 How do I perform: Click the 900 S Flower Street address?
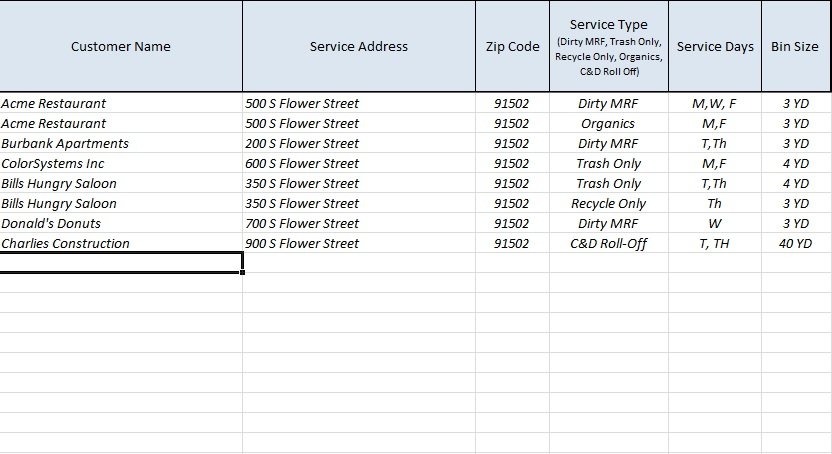tap(302, 243)
